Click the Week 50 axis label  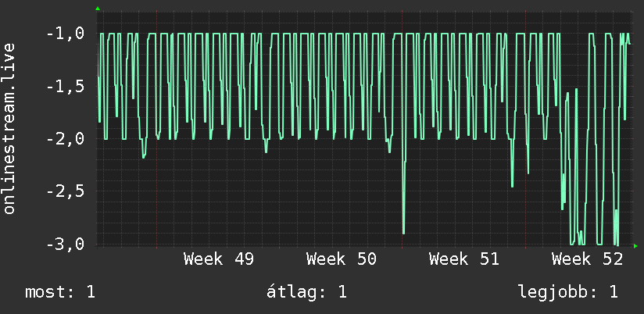pyautogui.click(x=342, y=259)
